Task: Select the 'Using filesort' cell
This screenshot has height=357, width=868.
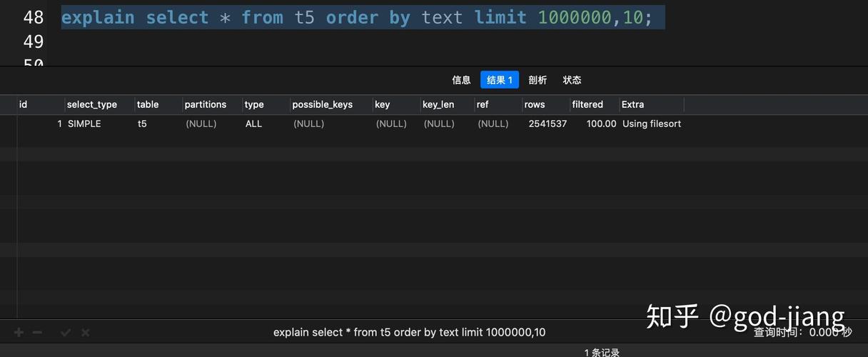Action: coord(651,124)
